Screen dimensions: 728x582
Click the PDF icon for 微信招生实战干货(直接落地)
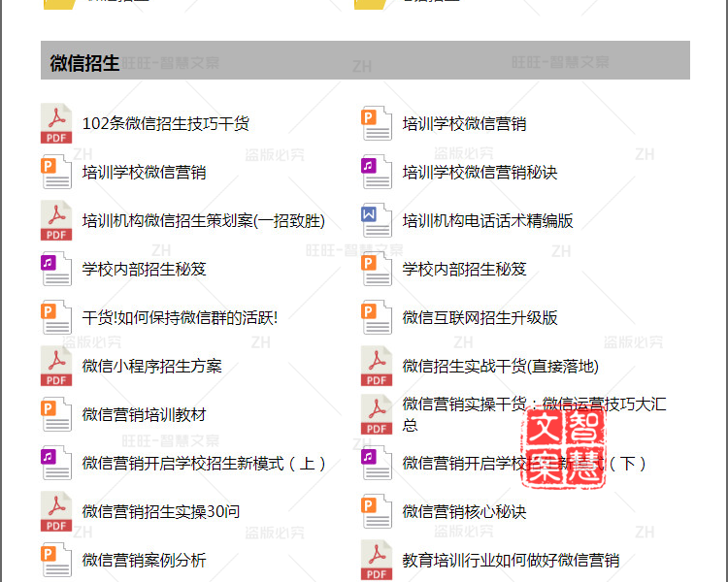(377, 366)
